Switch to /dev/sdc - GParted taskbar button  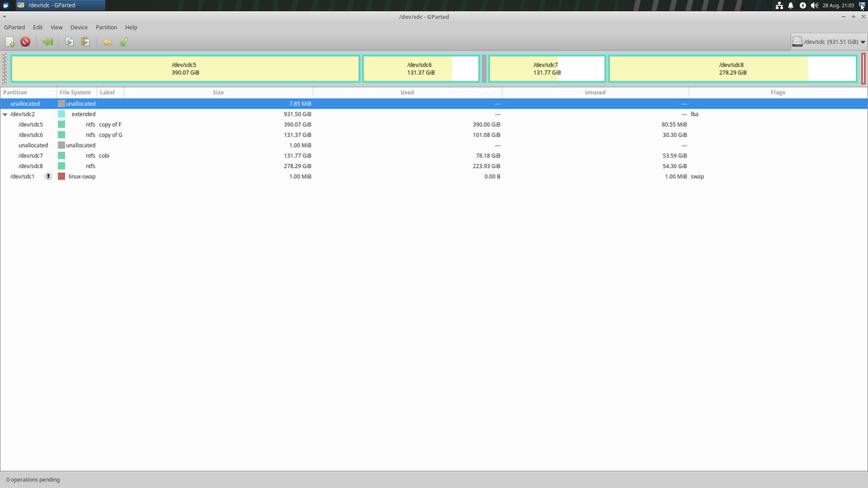click(60, 5)
